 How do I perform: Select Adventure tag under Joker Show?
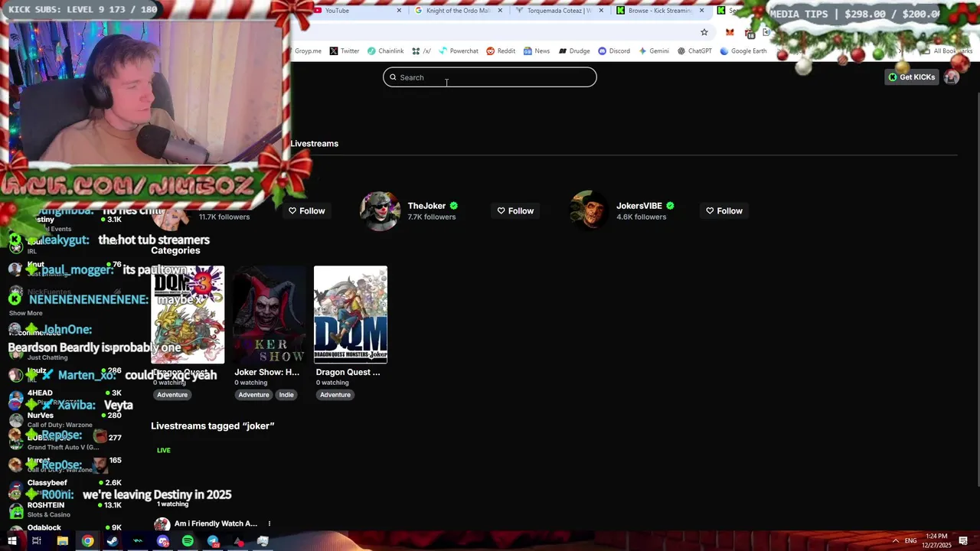pos(253,395)
